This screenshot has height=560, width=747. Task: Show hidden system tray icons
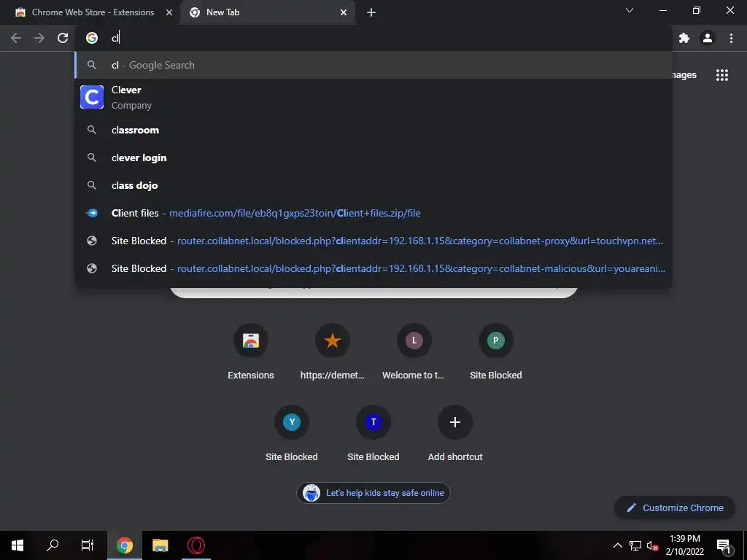click(617, 545)
